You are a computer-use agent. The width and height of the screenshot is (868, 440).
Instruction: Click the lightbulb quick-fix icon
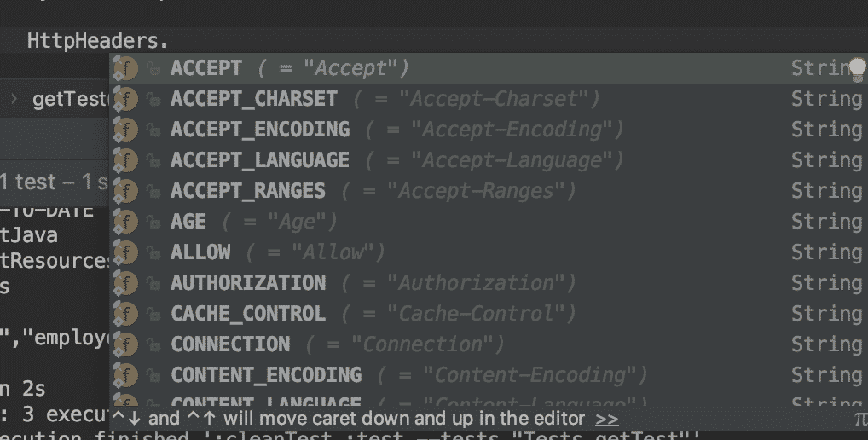pyautogui.click(x=857, y=68)
